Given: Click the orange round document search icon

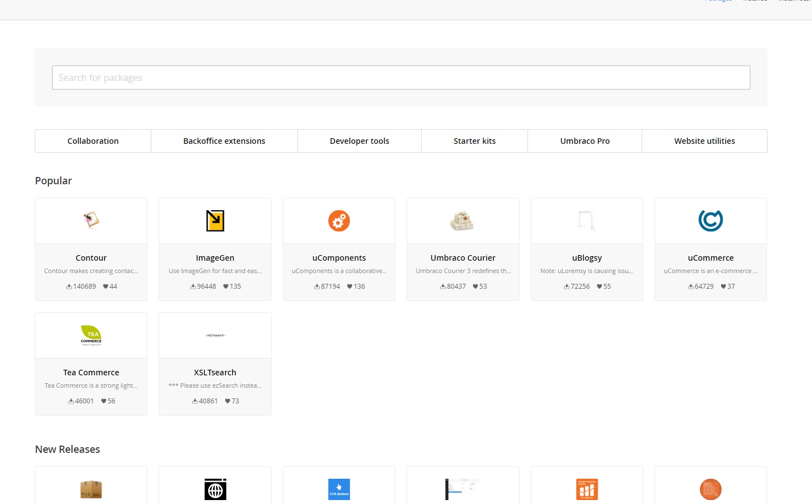Looking at the screenshot, I should point(711,489).
